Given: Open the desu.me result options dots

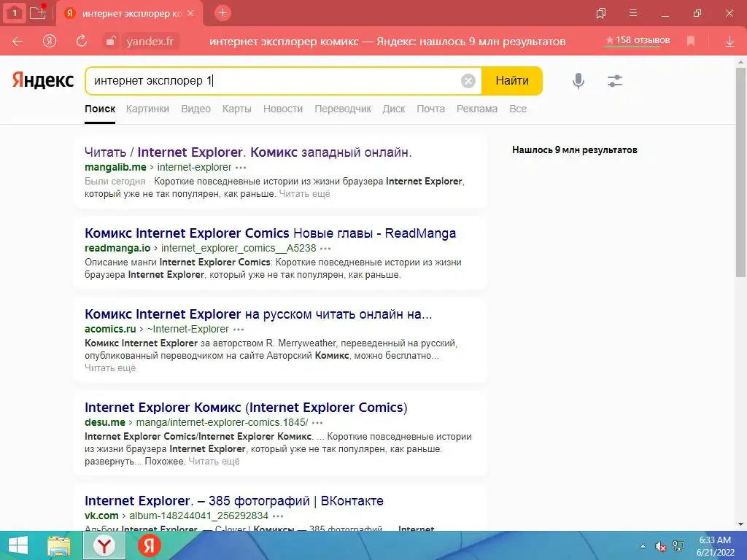Looking at the screenshot, I should (x=317, y=423).
